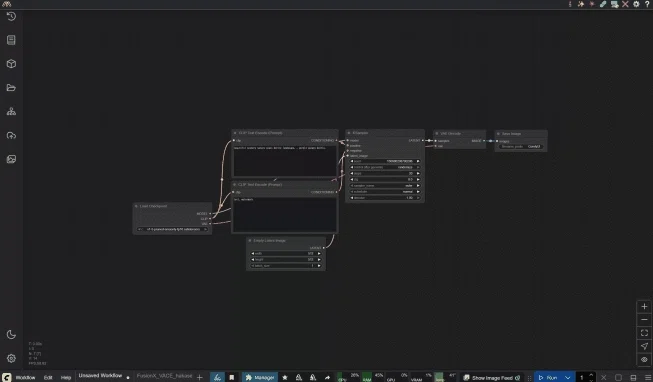The width and height of the screenshot is (653, 382).
Task: Open the question mark help icon
Action: 647,4
